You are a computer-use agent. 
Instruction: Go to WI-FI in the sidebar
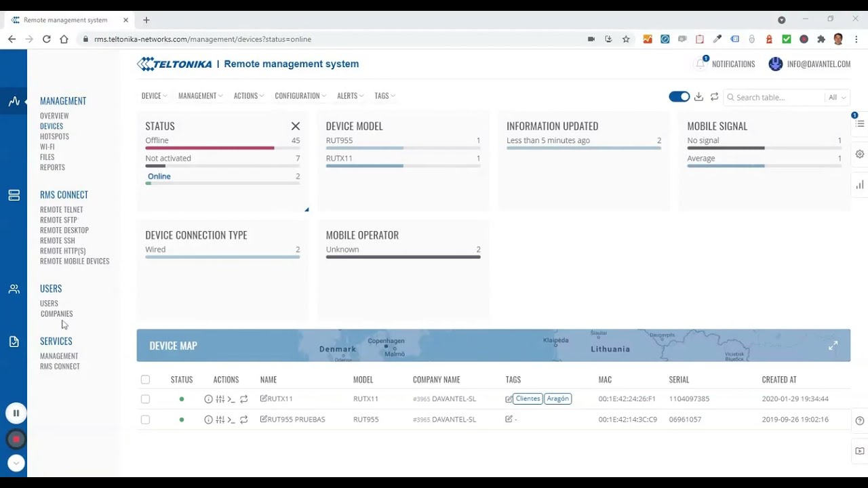(47, 146)
